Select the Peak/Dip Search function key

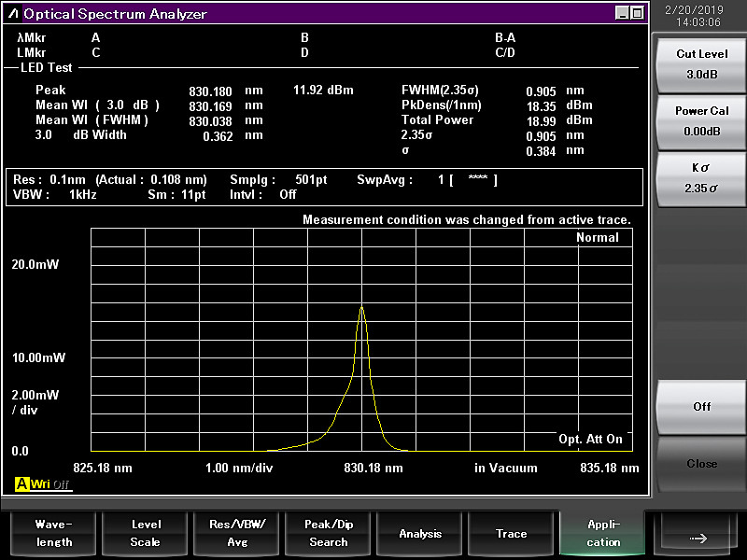click(329, 533)
